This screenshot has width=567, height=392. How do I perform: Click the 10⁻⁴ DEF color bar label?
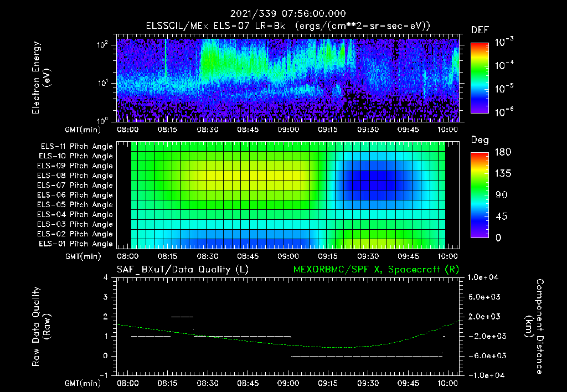pos(504,65)
